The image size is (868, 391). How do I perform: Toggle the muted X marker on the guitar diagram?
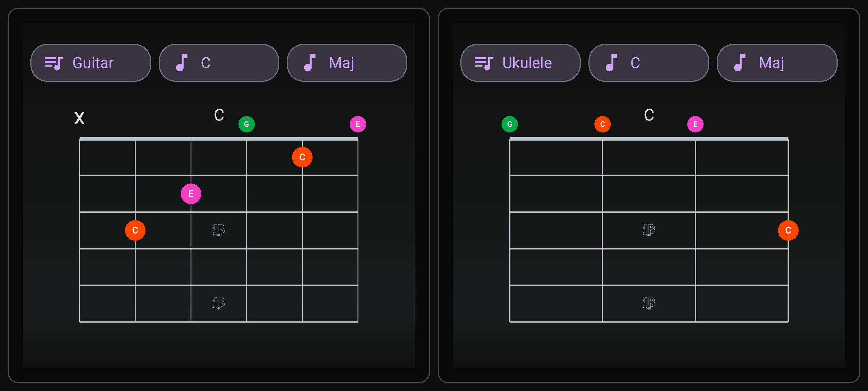click(79, 118)
